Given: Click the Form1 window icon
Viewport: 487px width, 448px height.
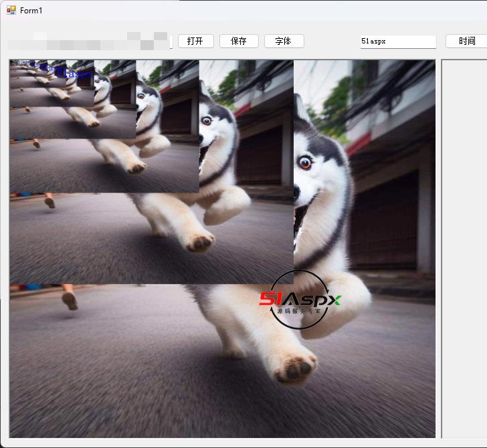Looking at the screenshot, I should (x=11, y=11).
